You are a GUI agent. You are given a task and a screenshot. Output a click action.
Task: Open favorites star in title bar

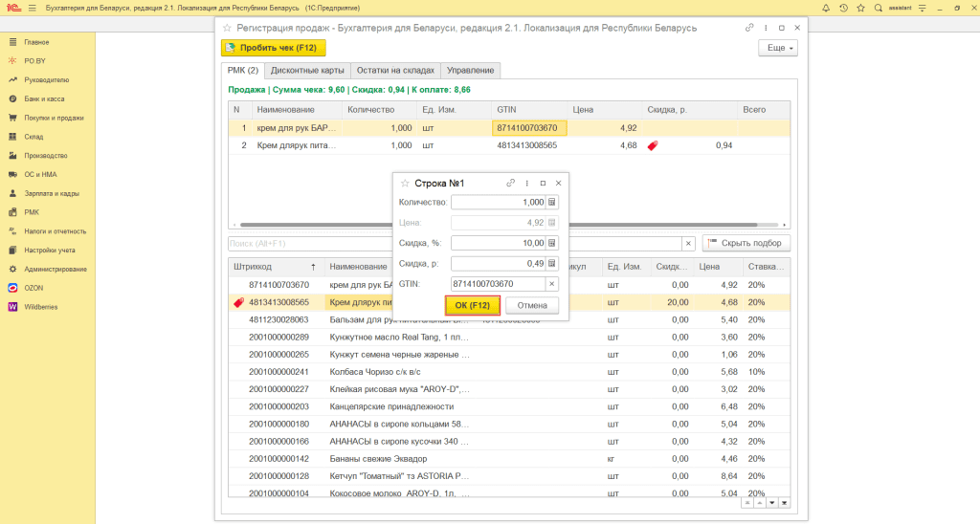click(860, 8)
